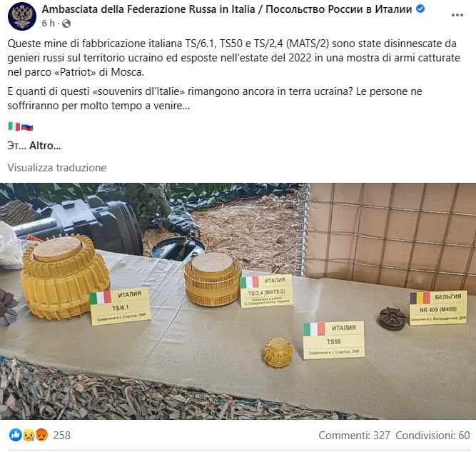
Task: Open the embassy page name link
Action: point(227,9)
